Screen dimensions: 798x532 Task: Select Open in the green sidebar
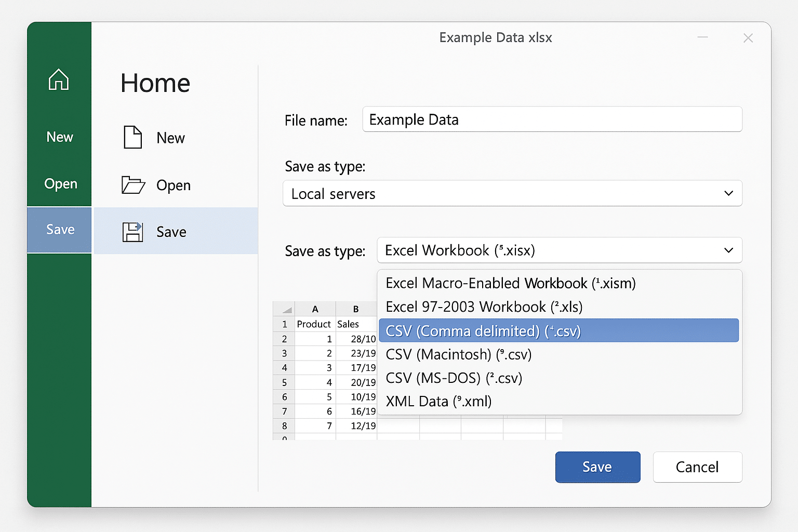[x=61, y=184]
